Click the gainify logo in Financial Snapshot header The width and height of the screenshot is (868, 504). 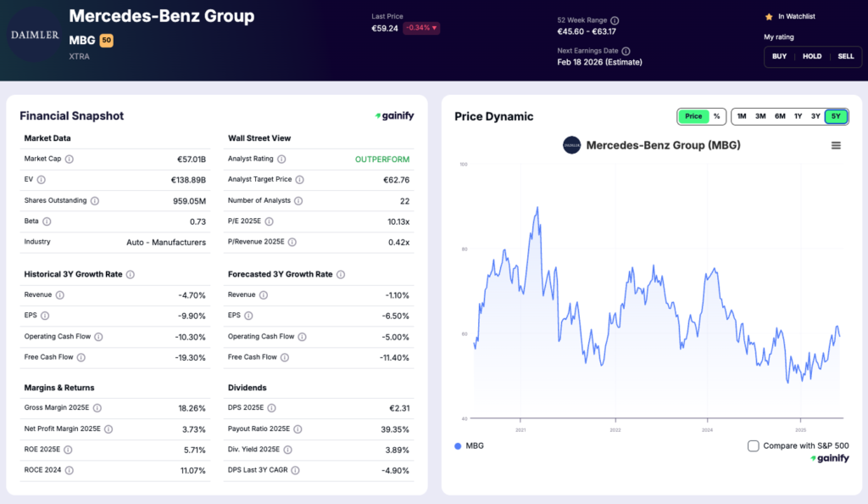(x=395, y=115)
